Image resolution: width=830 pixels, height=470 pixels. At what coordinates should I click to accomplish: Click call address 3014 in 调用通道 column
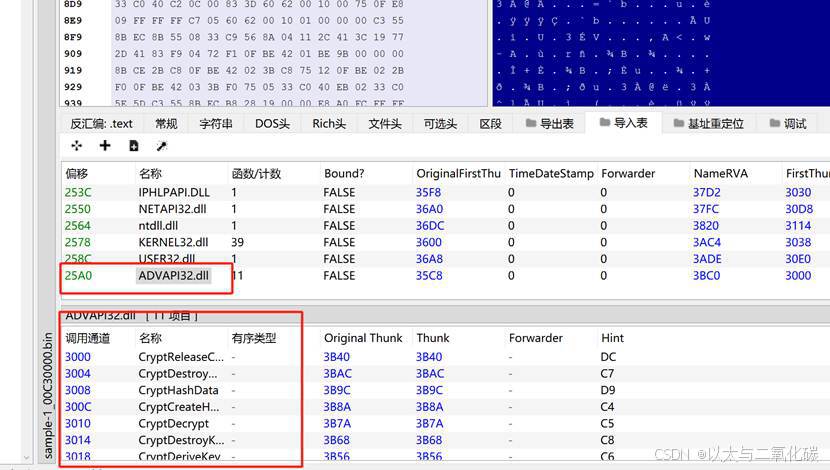click(x=78, y=440)
